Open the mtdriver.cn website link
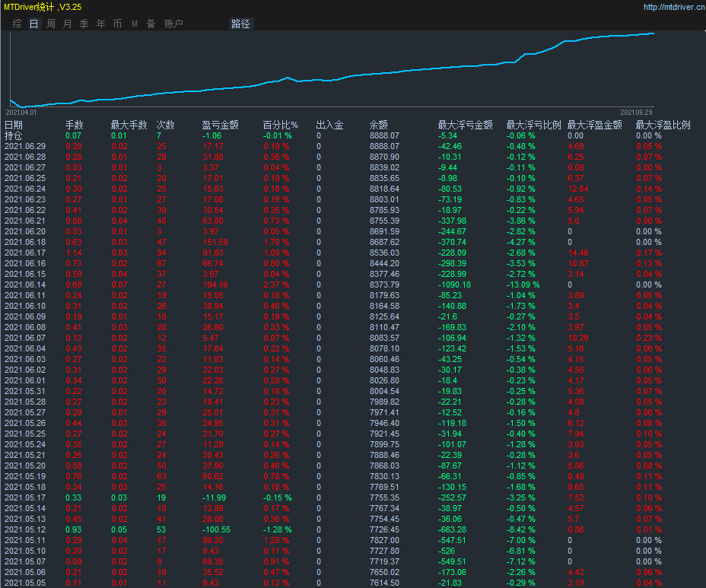The height and width of the screenshot is (588, 706). [672, 8]
